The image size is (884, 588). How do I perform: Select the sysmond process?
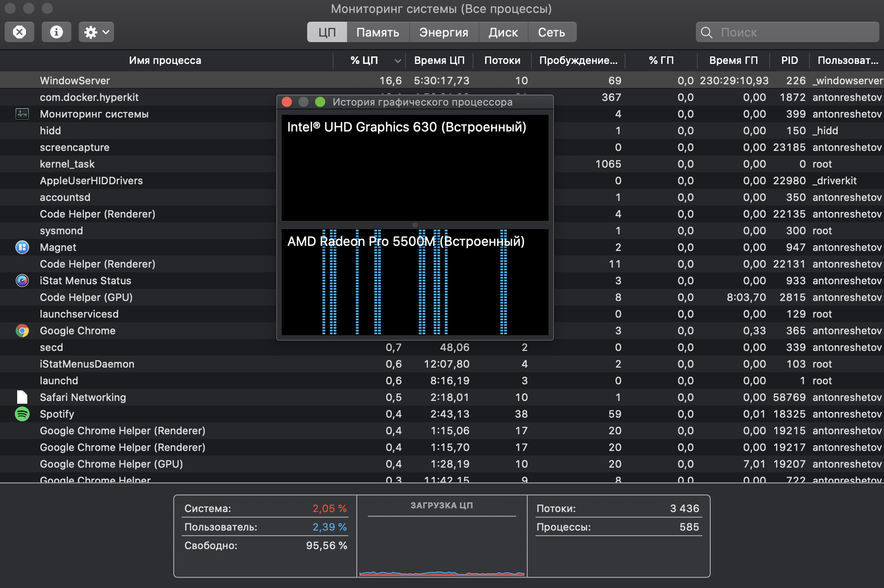[x=61, y=231]
